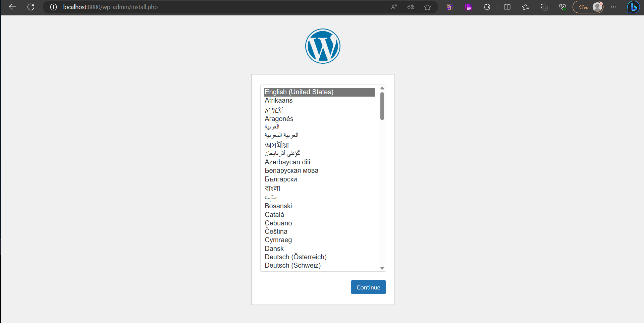This screenshot has height=323, width=644.
Task: Click language list scroll down arrow
Action: click(382, 268)
